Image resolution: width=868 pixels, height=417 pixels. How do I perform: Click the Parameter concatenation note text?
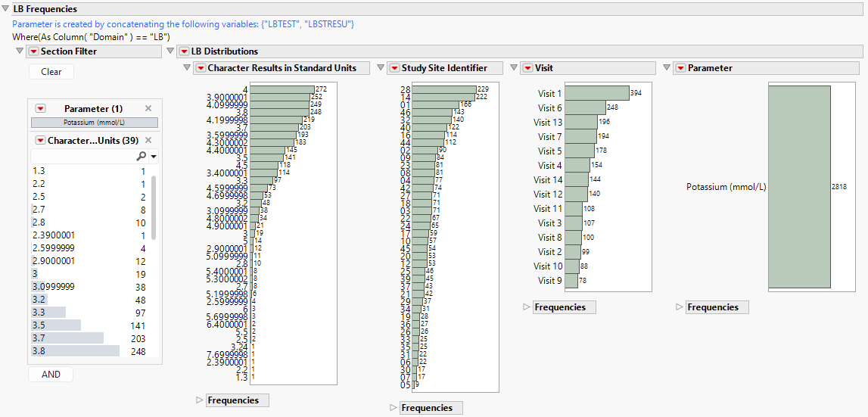coord(183,24)
